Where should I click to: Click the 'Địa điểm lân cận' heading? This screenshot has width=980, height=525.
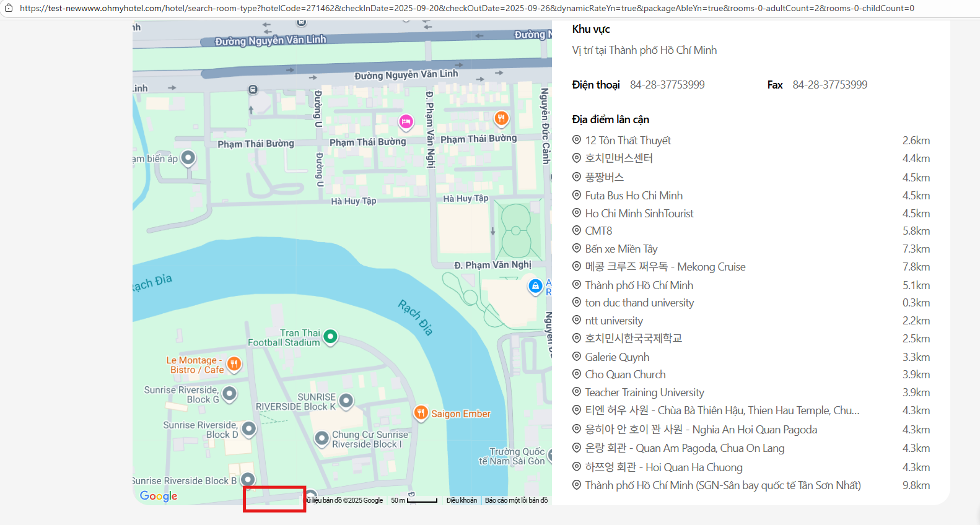point(611,119)
